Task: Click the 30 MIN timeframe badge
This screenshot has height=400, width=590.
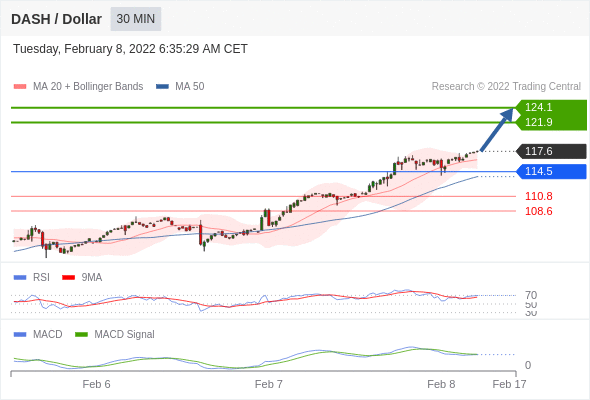Action: click(135, 19)
